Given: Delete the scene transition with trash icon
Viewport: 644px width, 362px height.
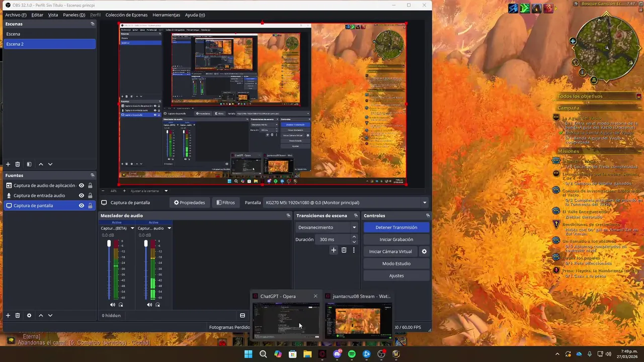Looking at the screenshot, I should (x=344, y=250).
